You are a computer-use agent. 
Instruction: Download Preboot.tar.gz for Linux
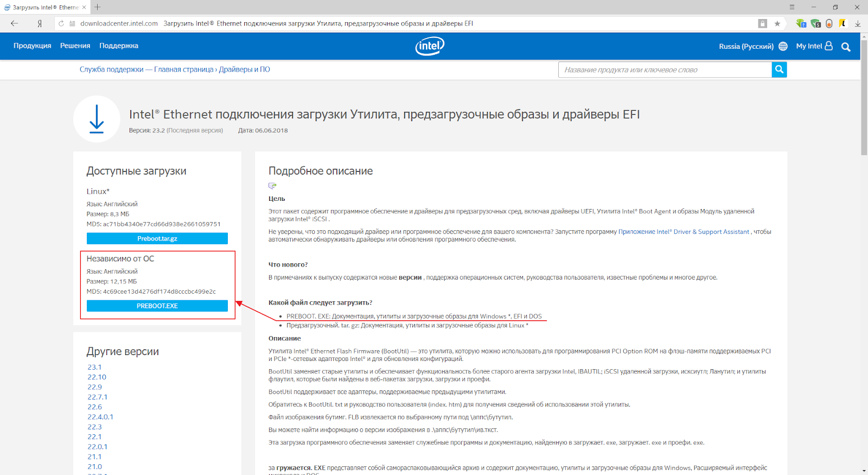tap(157, 238)
